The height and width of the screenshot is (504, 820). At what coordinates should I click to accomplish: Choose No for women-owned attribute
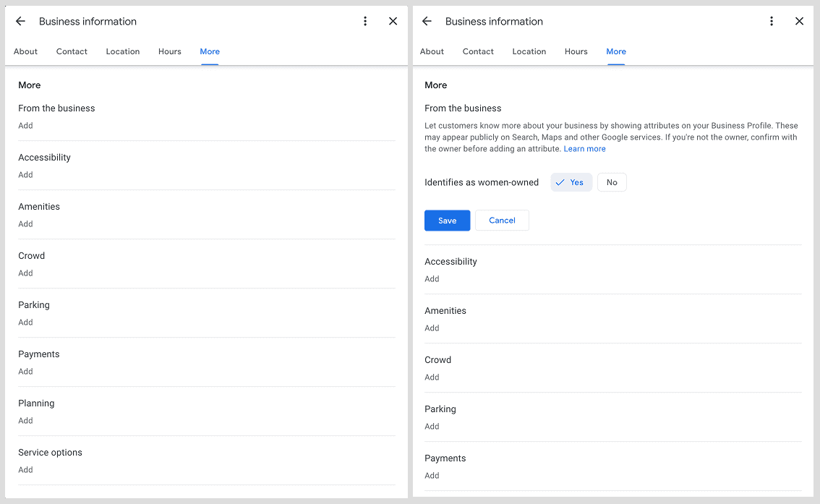612,182
